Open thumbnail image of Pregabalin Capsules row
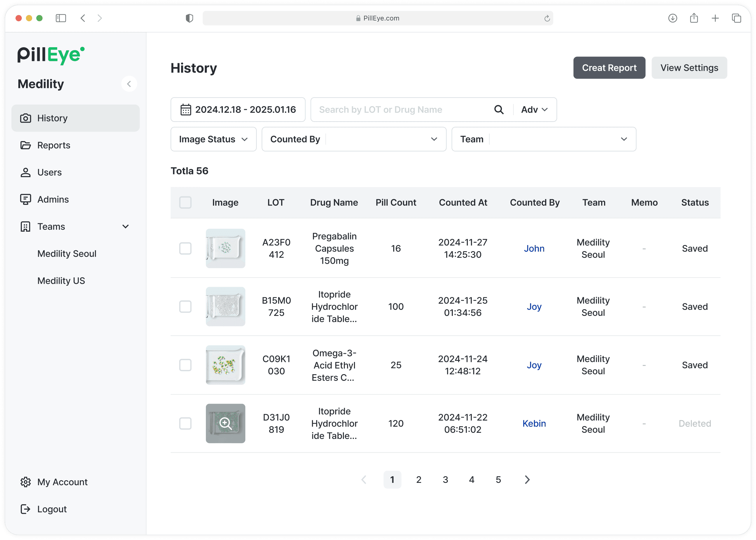The image size is (756, 540). pos(225,248)
